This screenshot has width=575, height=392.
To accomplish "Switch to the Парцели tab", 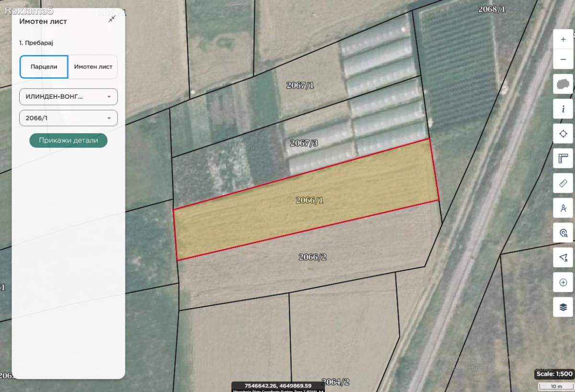I will (x=44, y=67).
